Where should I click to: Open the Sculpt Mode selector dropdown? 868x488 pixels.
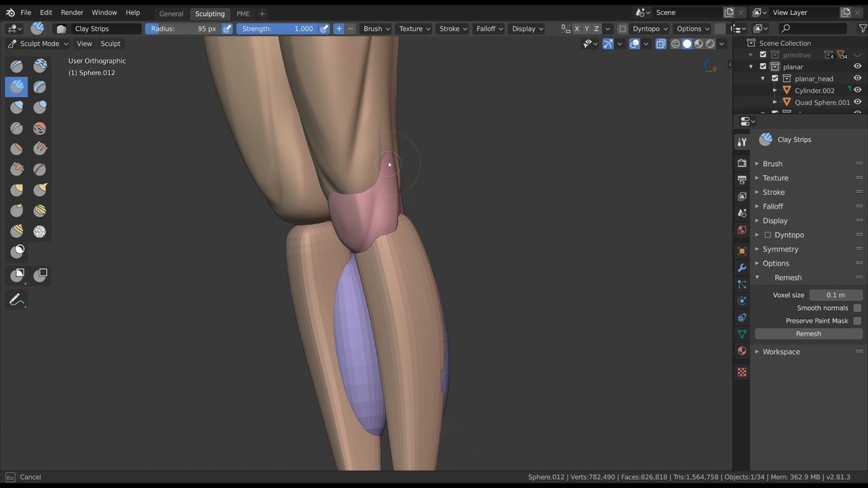(x=38, y=43)
